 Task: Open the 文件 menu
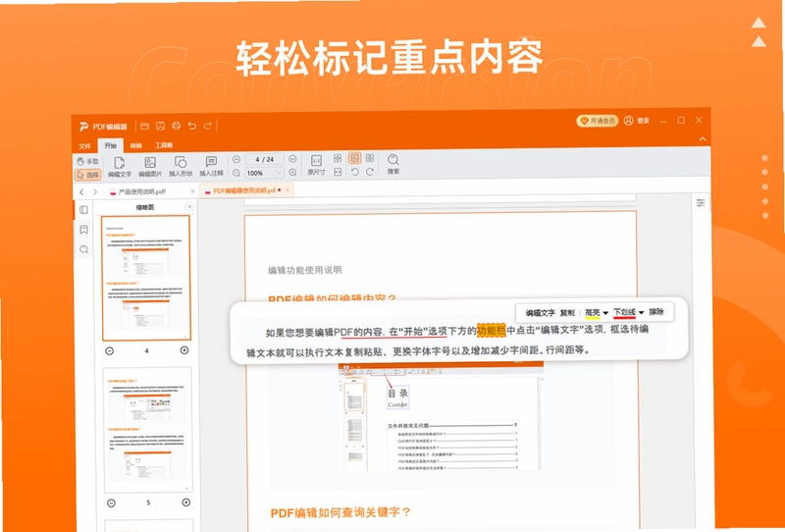coord(84,146)
